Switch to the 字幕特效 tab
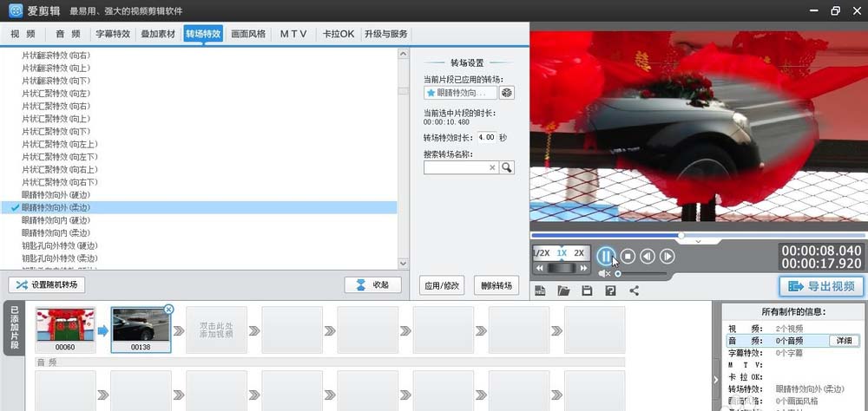The width and height of the screenshot is (868, 411). [113, 34]
